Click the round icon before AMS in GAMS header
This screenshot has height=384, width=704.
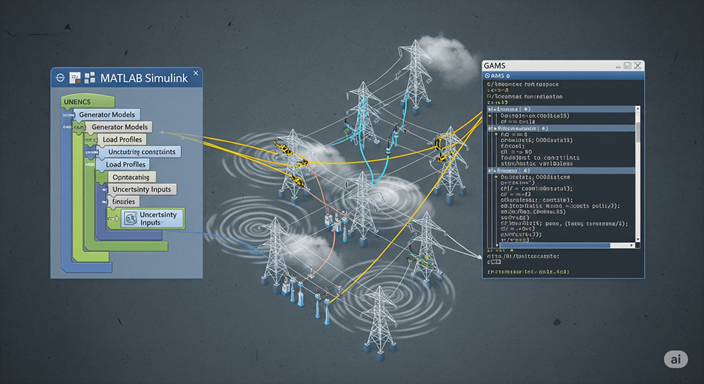click(488, 76)
